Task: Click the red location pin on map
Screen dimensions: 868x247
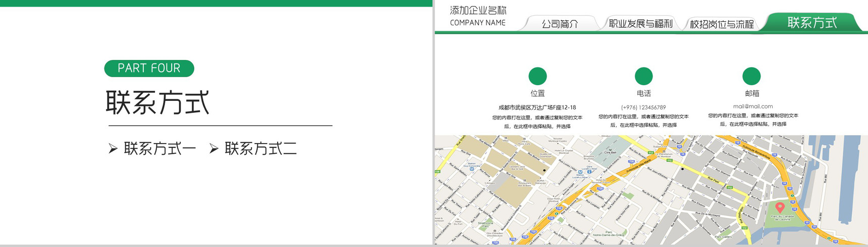Action: 780,207
